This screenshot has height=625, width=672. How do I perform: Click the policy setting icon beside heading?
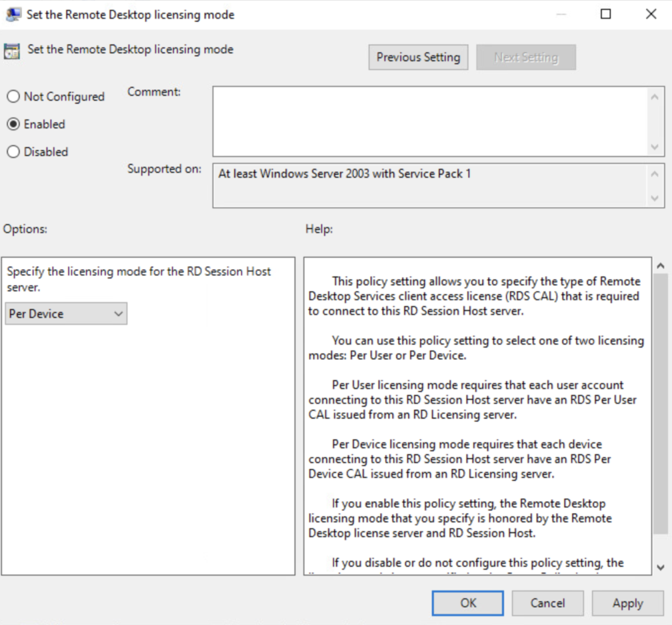coord(12,51)
